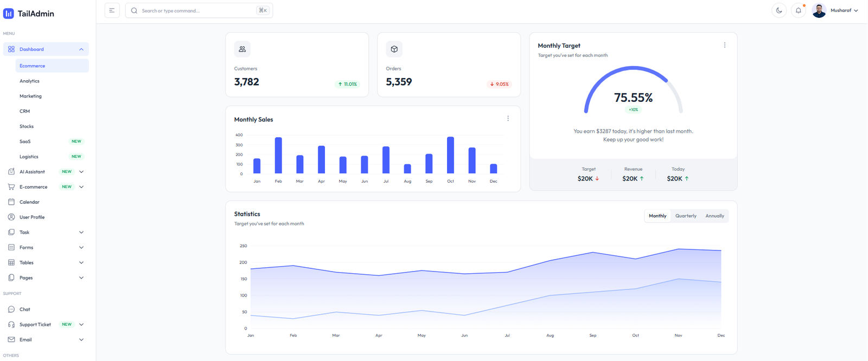The width and height of the screenshot is (868, 361).
Task: Click the Calendar icon in sidebar
Action: pos(11,202)
